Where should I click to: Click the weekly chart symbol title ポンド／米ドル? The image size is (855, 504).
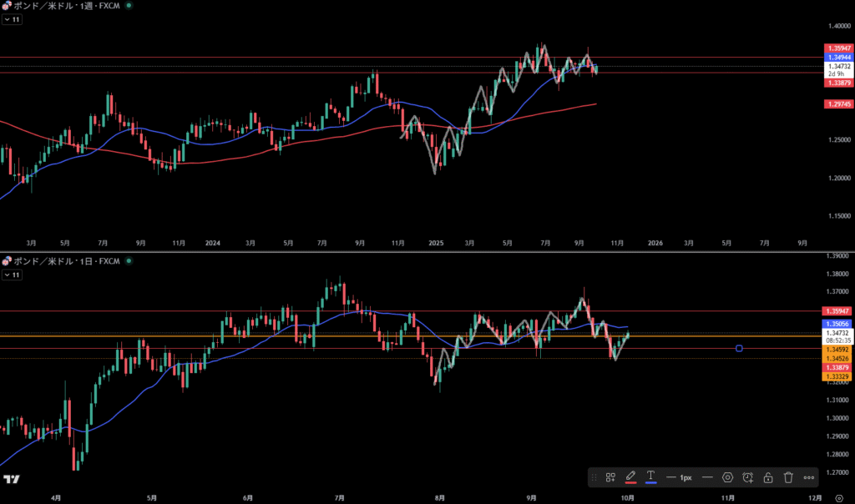point(40,6)
